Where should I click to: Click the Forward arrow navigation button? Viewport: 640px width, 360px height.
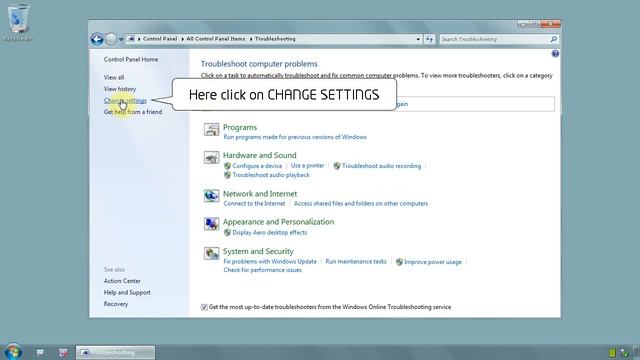pos(111,39)
